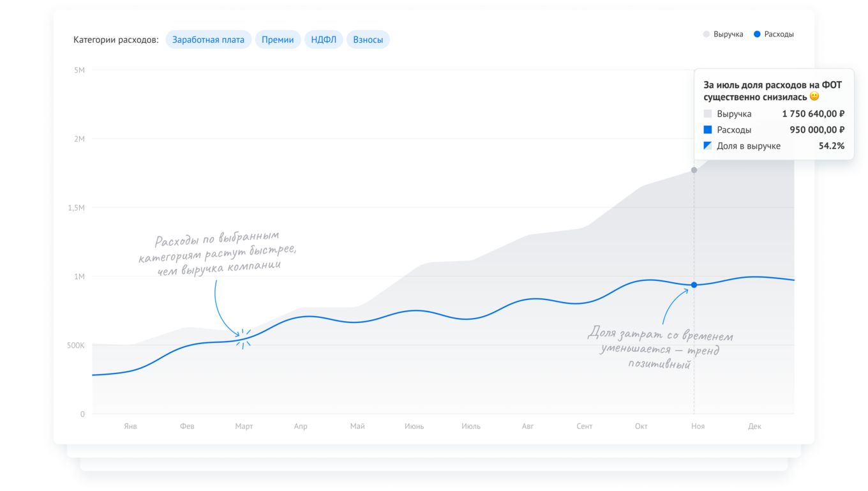The width and height of the screenshot is (868, 491).
Task: Toggle Выручка series in the legend
Action: coord(723,34)
